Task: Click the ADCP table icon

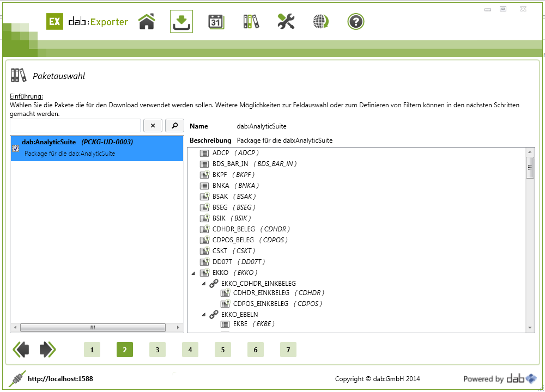Action: (204, 153)
